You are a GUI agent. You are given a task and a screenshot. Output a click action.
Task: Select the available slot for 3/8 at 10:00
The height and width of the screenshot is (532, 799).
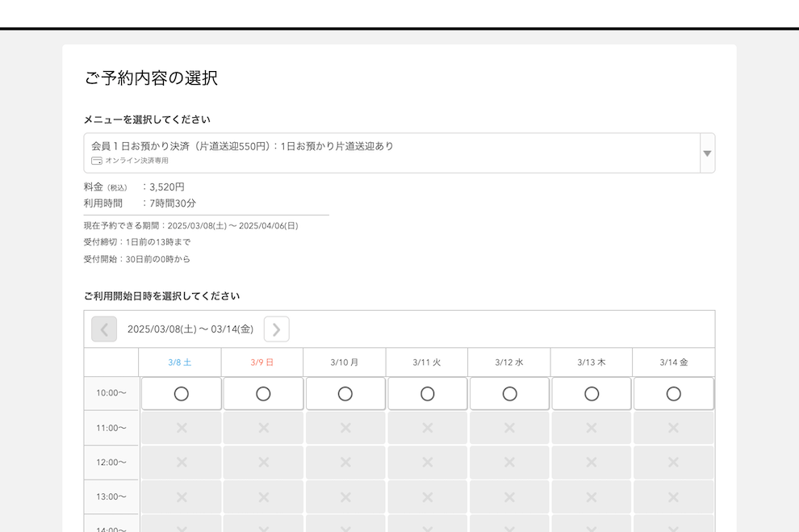coord(181,393)
